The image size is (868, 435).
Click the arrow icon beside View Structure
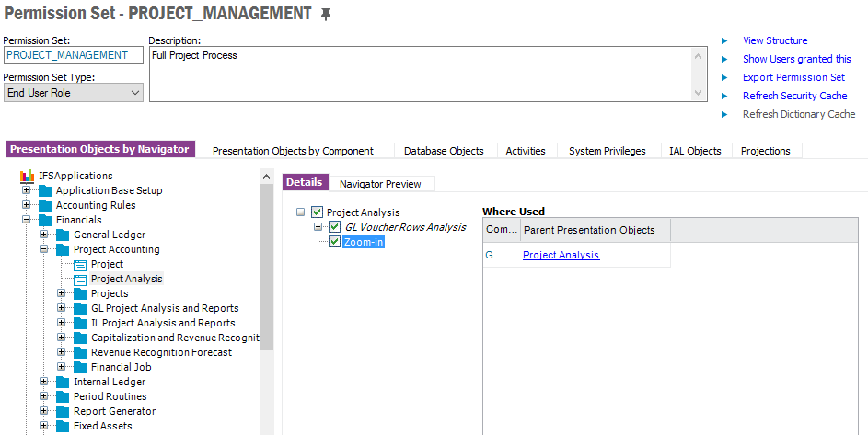pyautogui.click(x=724, y=40)
